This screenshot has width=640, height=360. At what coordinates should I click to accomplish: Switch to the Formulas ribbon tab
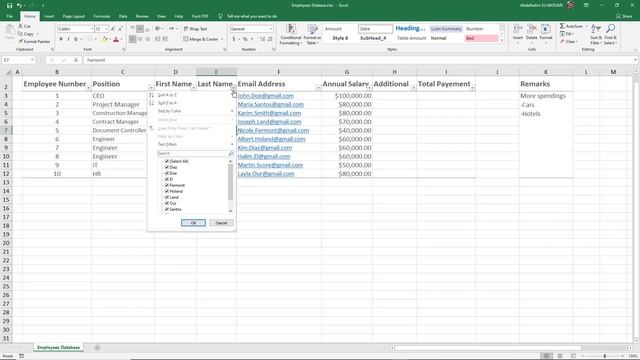[x=102, y=16]
